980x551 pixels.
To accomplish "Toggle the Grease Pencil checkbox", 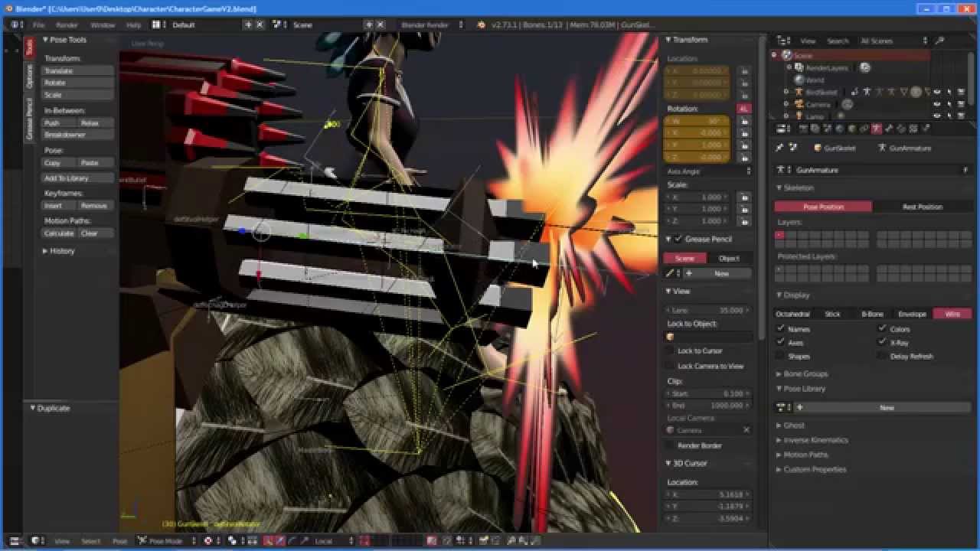I will coord(678,239).
